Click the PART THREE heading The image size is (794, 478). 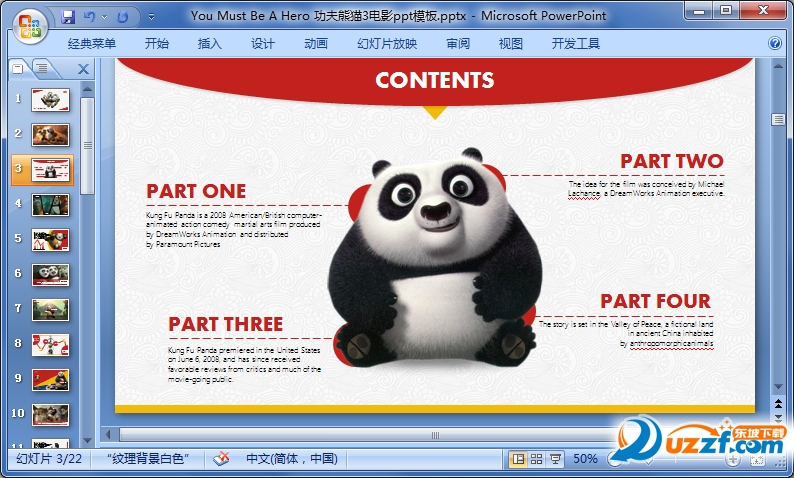[x=225, y=324]
